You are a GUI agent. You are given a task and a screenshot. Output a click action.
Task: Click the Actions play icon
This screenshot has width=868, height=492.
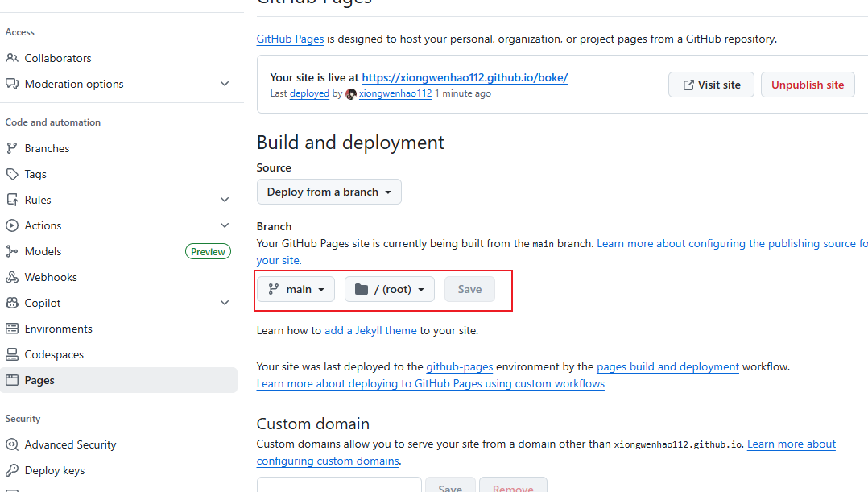coord(12,225)
